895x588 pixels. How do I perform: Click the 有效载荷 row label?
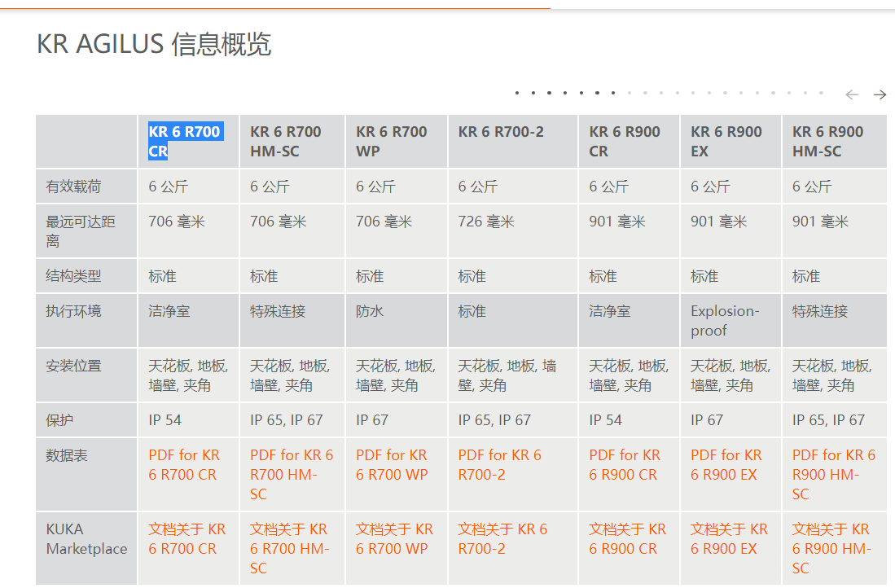pos(73,186)
